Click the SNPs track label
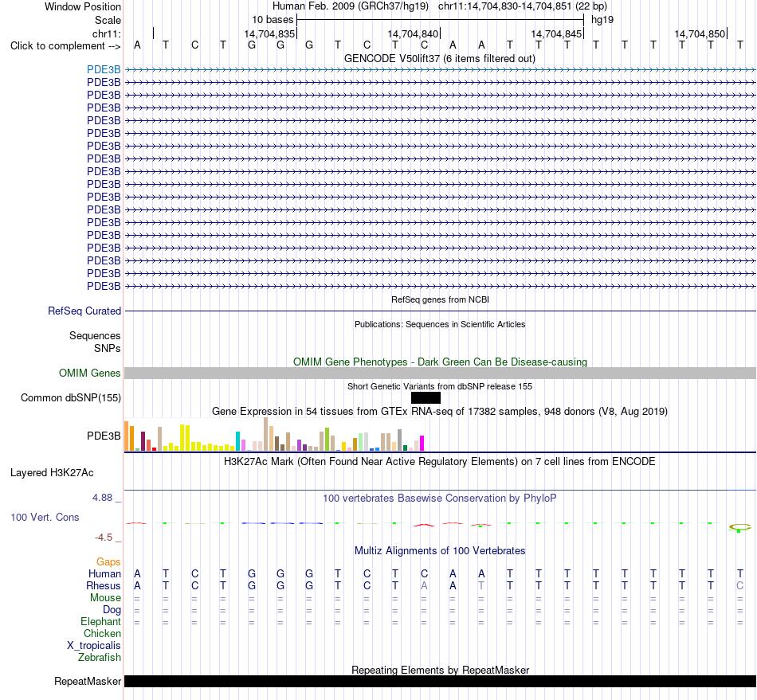Image resolution: width=757 pixels, height=700 pixels. point(108,348)
